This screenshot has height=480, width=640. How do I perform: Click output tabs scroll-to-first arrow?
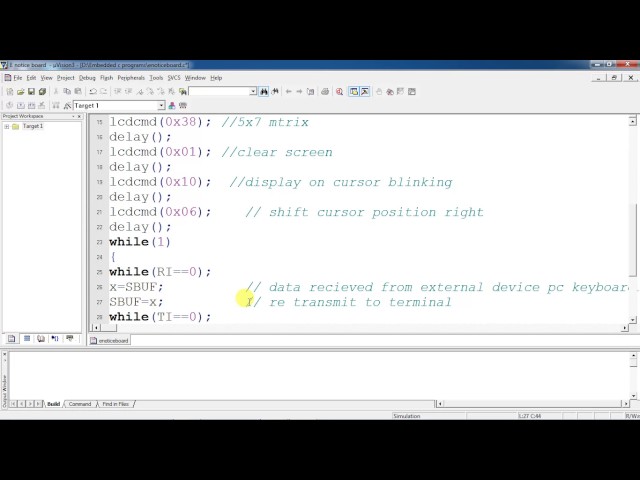click(13, 404)
